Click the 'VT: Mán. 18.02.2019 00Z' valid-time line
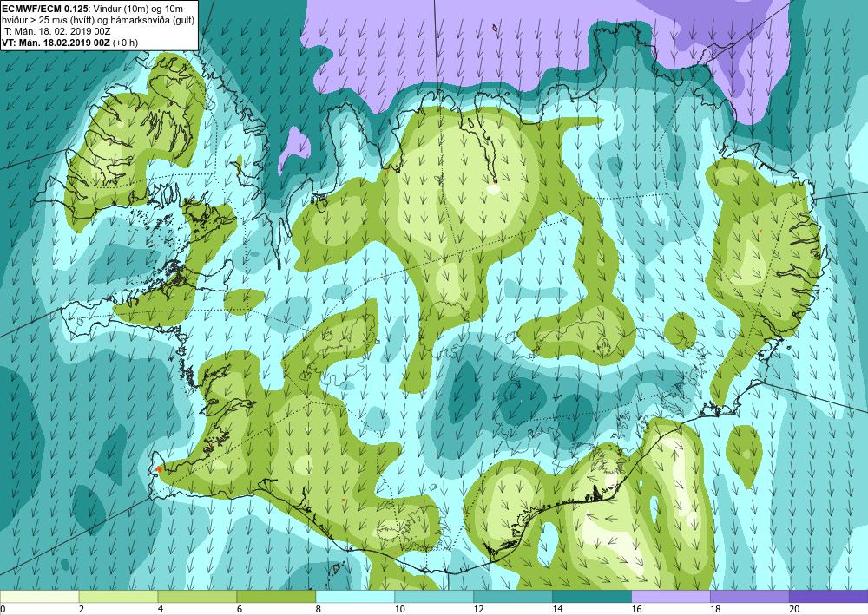 (57, 43)
